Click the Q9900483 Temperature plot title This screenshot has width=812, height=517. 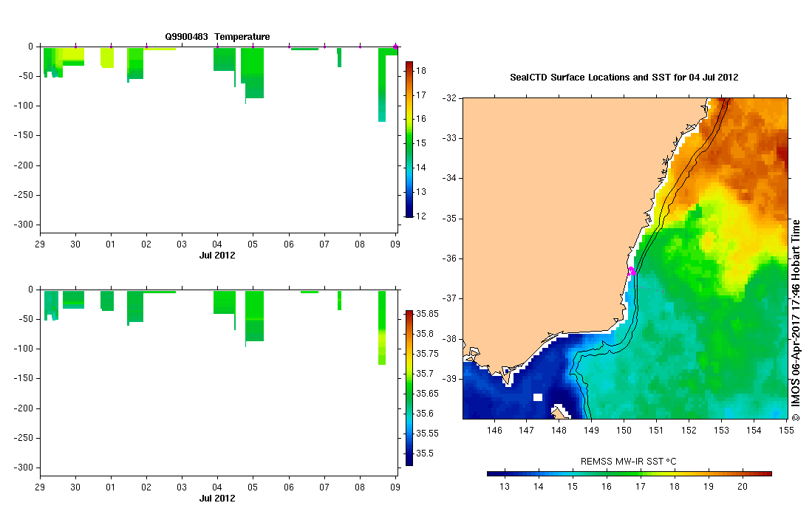pyautogui.click(x=217, y=37)
